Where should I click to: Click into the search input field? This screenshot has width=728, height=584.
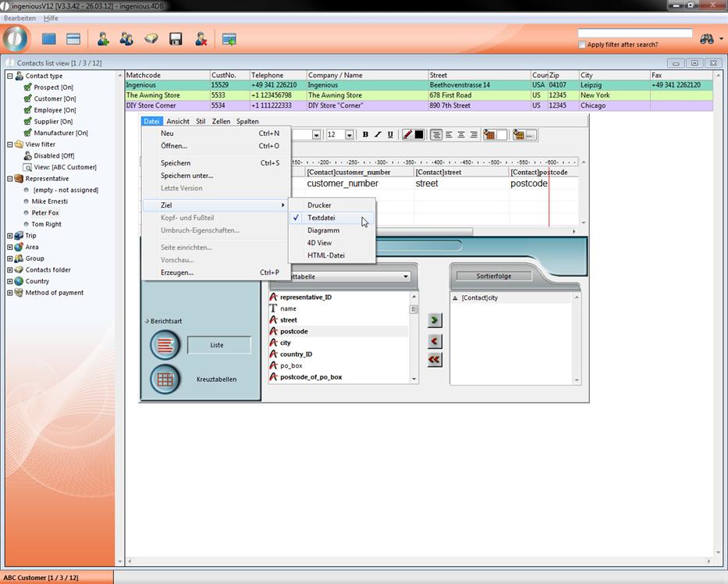point(634,34)
